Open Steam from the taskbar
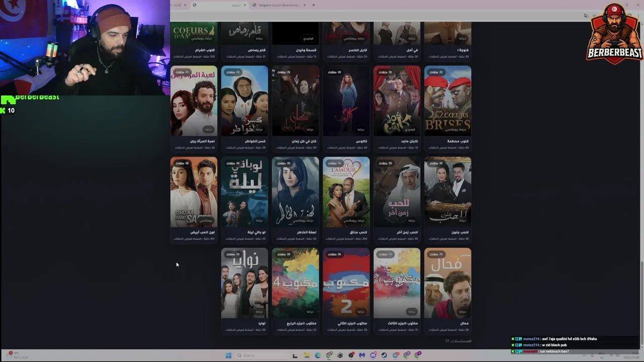 tap(384, 355)
